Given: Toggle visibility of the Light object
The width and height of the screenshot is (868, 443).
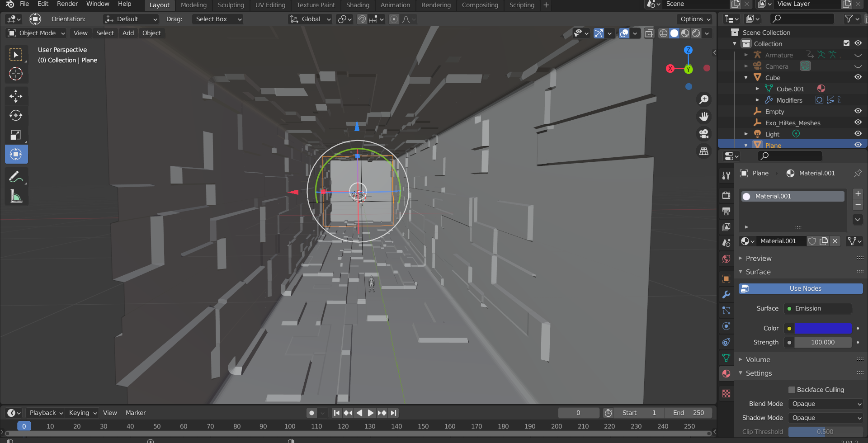Looking at the screenshot, I should click(x=858, y=134).
